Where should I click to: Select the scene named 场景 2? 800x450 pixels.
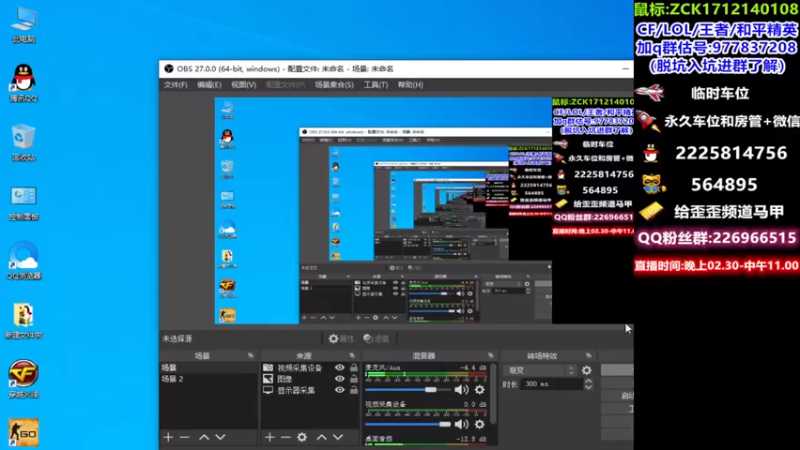pyautogui.click(x=208, y=379)
